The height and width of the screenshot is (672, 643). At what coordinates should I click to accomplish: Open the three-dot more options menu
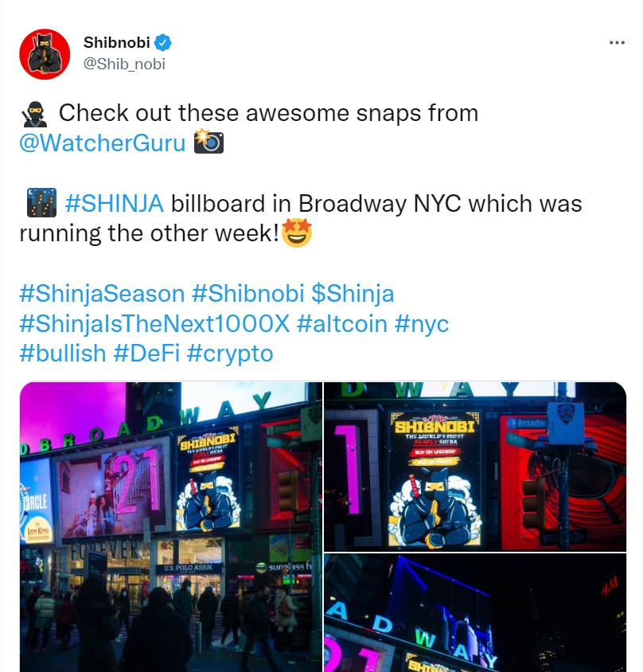(617, 42)
